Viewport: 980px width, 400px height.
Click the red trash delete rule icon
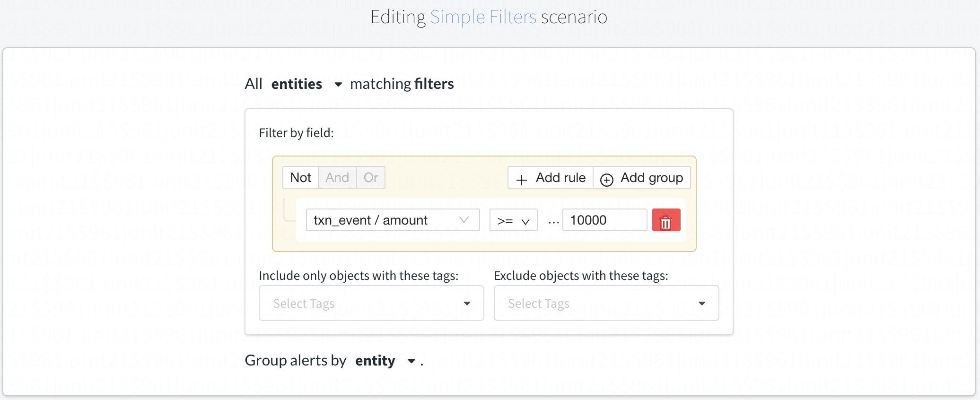pyautogui.click(x=665, y=220)
